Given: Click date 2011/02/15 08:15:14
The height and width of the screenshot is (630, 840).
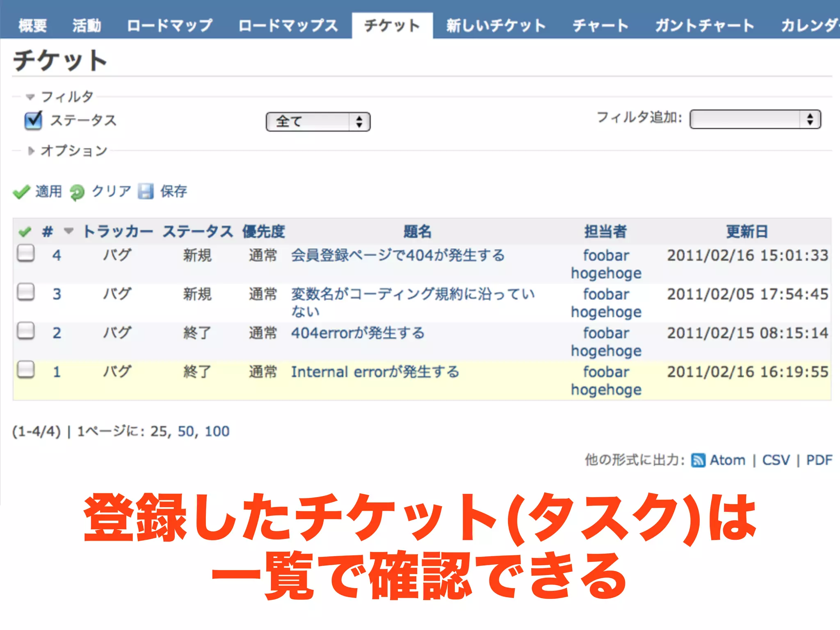Looking at the screenshot, I should point(748,333).
